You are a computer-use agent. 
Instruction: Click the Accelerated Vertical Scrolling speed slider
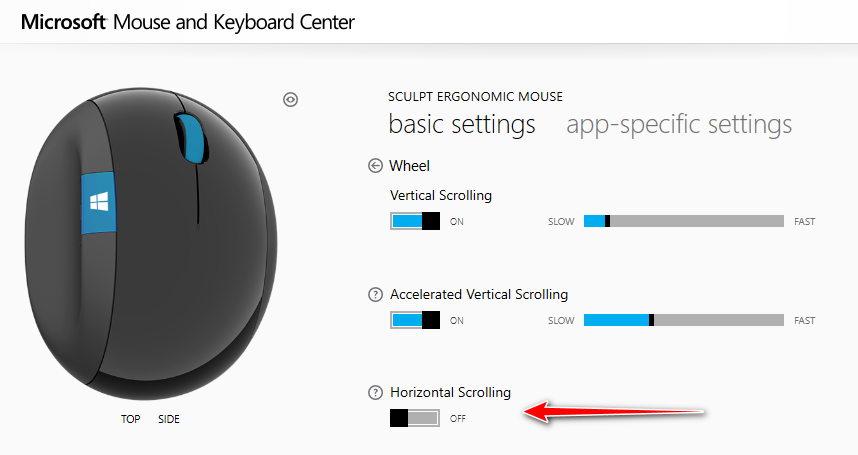[716, 320]
